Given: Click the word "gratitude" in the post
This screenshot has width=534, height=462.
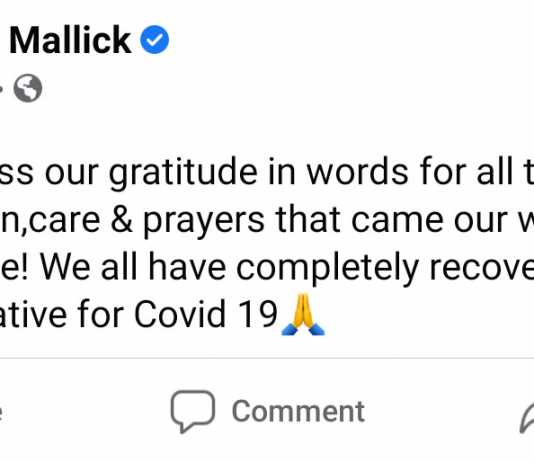Looking at the screenshot, I should [x=183, y=173].
